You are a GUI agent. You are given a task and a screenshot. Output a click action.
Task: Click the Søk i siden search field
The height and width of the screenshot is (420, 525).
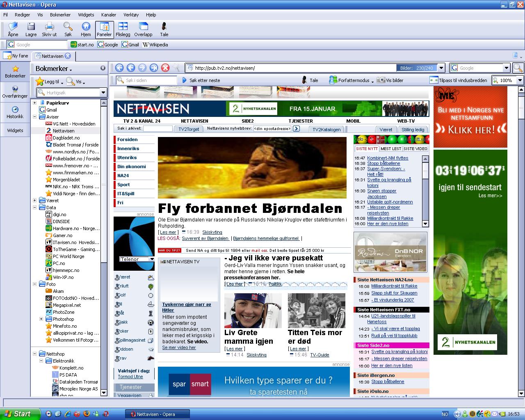[x=146, y=80]
